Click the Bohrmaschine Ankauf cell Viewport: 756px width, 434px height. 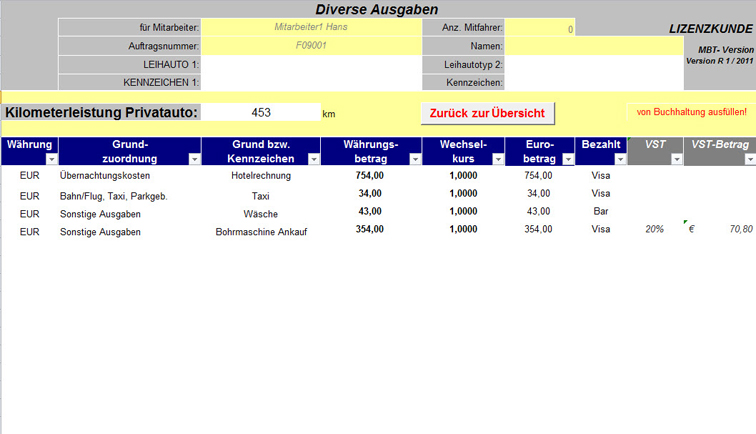click(260, 231)
